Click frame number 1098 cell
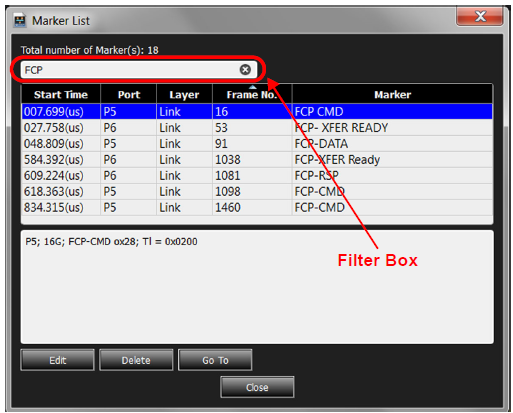 (x=252, y=192)
